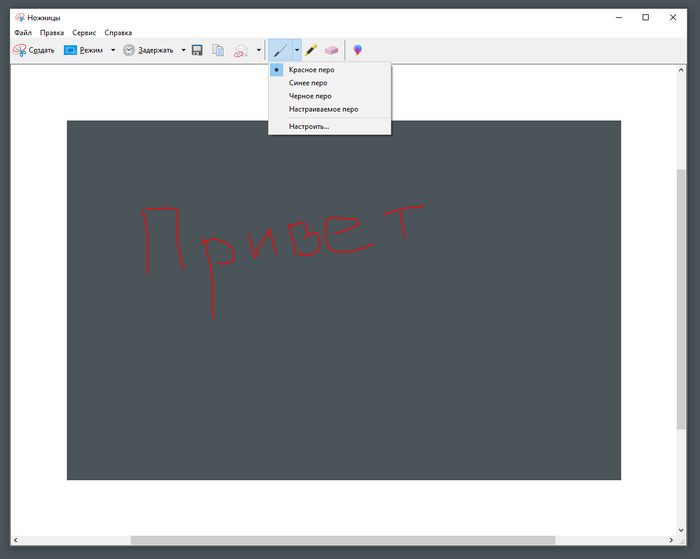Click the vertical scrollbar down arrow
Viewport: 700px width, 559px height.
pos(681,530)
